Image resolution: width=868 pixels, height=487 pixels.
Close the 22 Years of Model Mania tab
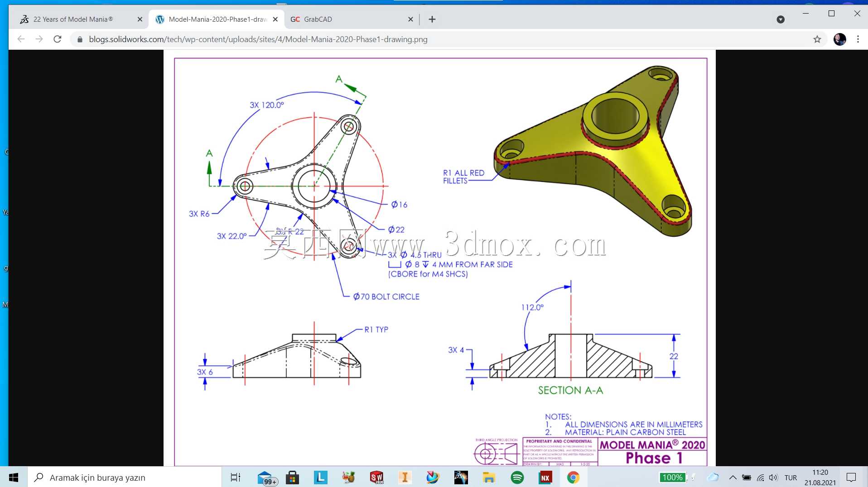coord(140,19)
